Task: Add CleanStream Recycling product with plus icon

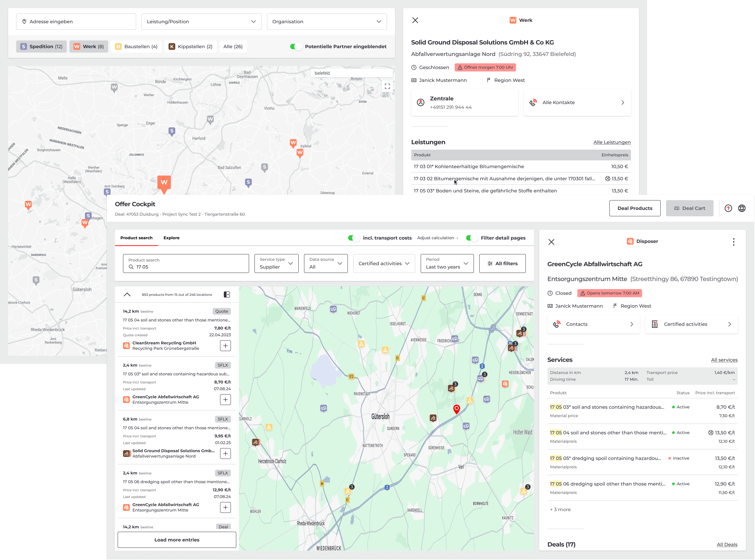Action: (x=225, y=346)
